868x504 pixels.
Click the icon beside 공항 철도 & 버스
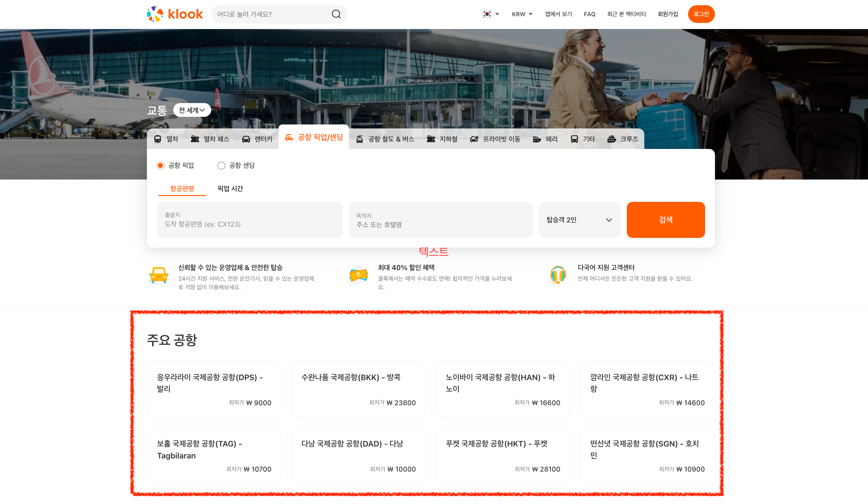click(x=360, y=139)
